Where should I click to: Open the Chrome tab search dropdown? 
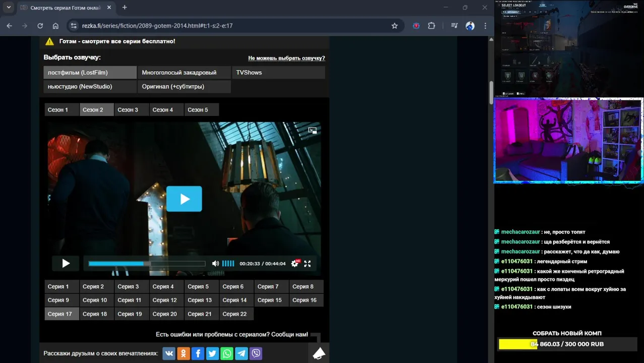click(x=9, y=8)
